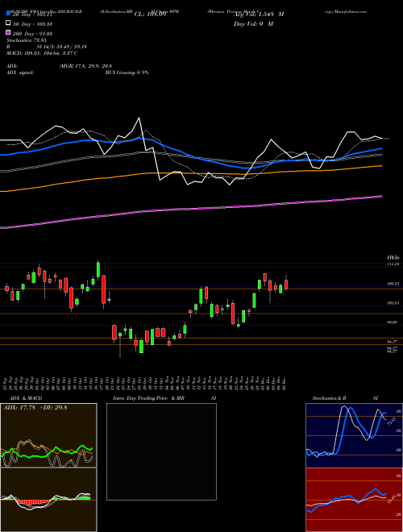Click the 103.81 price axis label
The height and width of the screenshot is (532, 403).
pos(393,303)
